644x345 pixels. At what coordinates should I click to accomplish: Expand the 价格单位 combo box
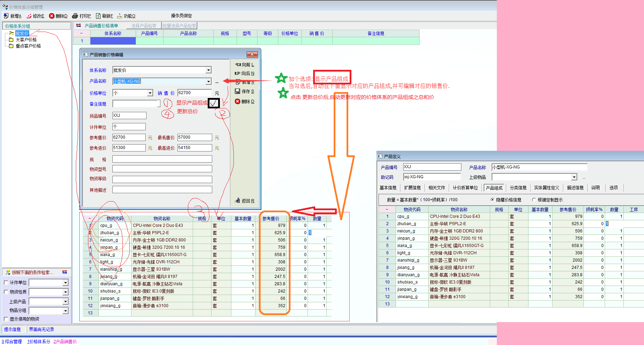coord(150,93)
